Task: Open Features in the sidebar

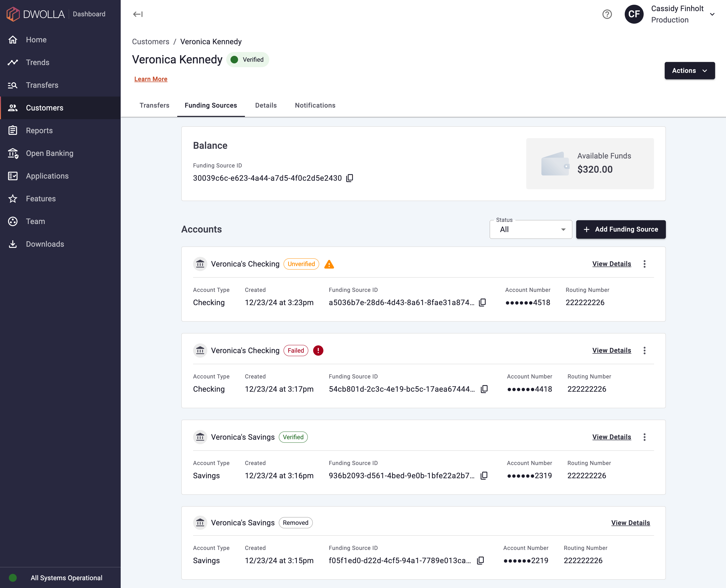Action: 60,198
